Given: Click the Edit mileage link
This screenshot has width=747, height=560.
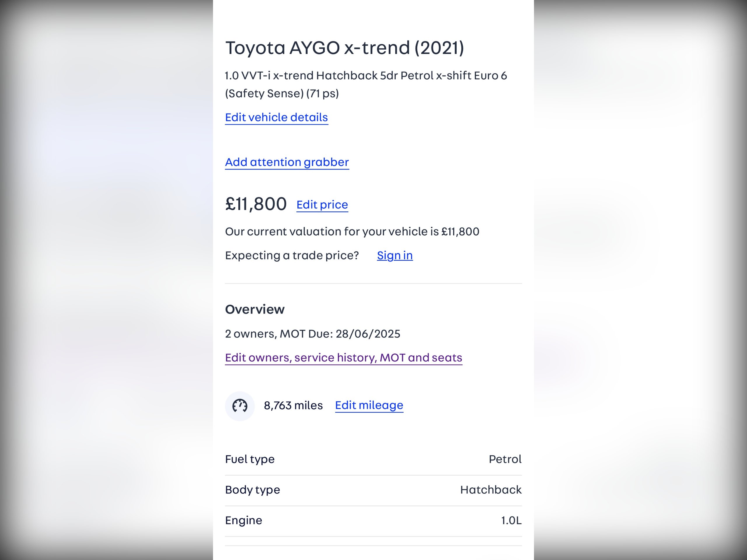Looking at the screenshot, I should point(369,405).
